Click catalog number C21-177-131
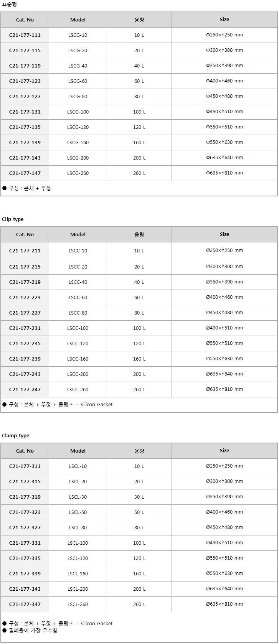Viewport: 279px width, 644px height. pyautogui.click(x=25, y=112)
